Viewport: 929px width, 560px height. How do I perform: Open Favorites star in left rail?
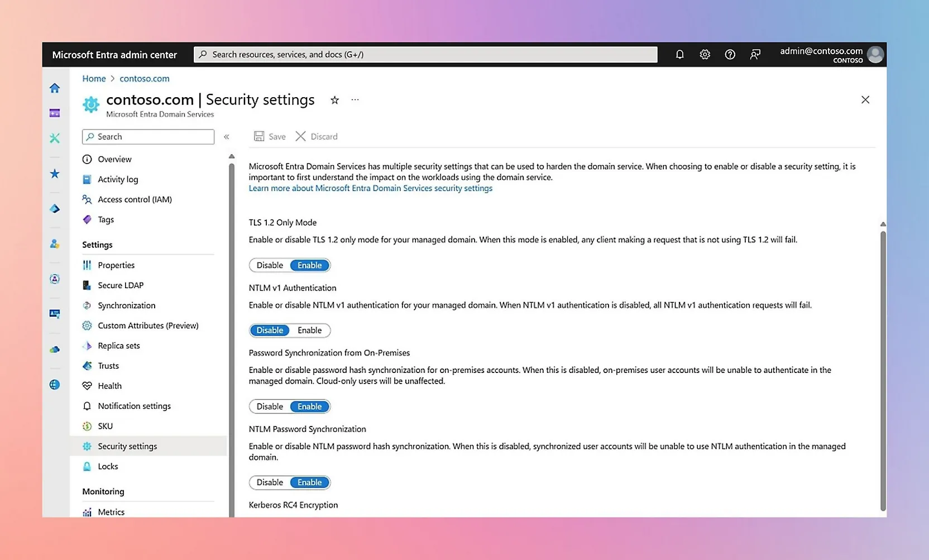coord(55,174)
